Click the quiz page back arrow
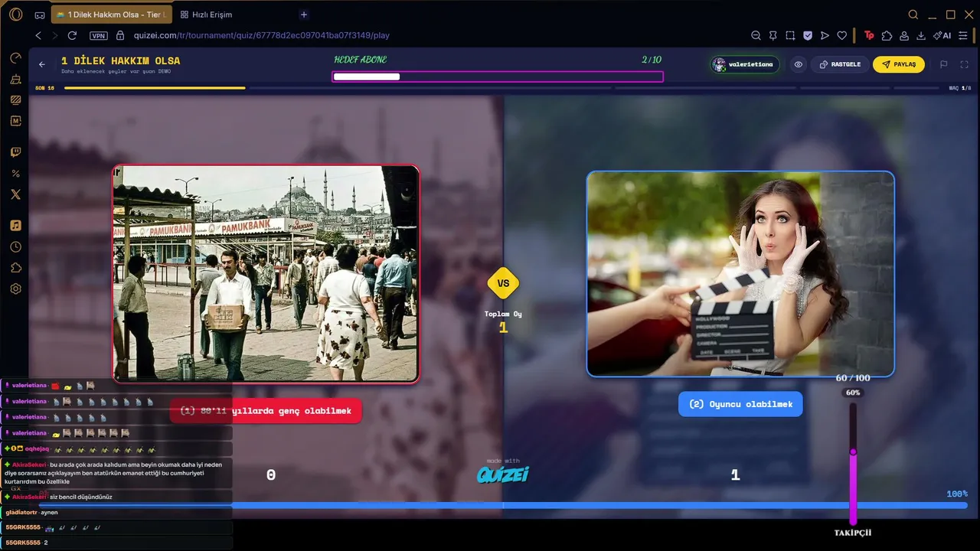 coord(42,65)
